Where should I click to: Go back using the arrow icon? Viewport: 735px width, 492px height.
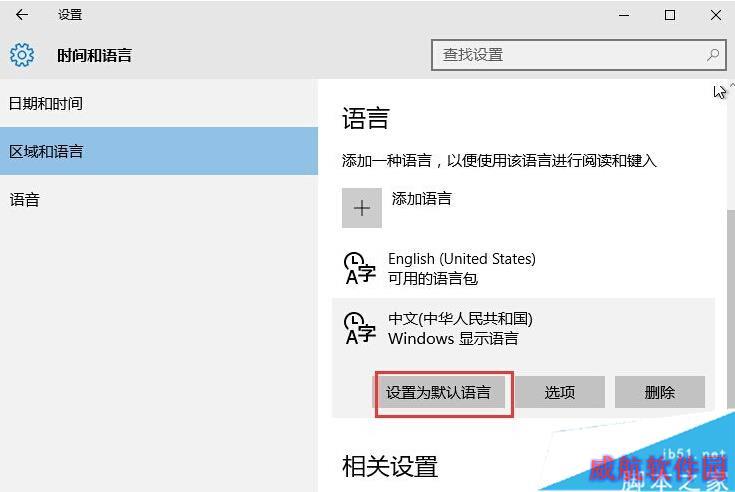(22, 15)
